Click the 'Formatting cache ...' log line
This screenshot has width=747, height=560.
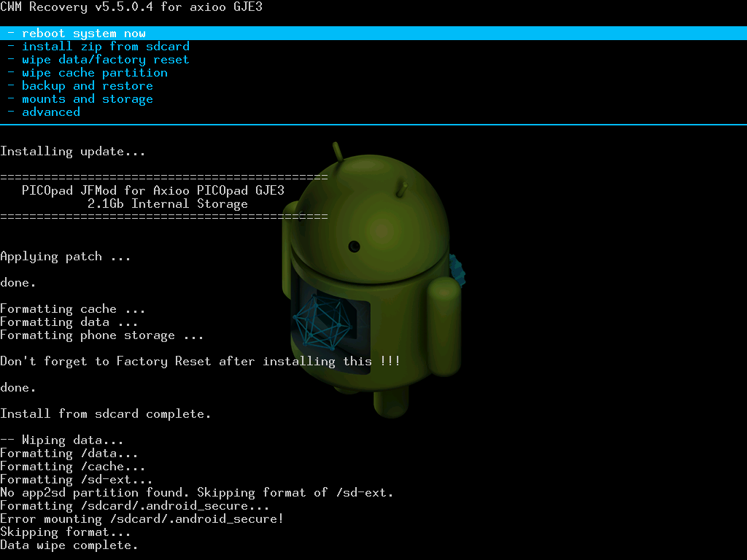pyautogui.click(x=72, y=309)
